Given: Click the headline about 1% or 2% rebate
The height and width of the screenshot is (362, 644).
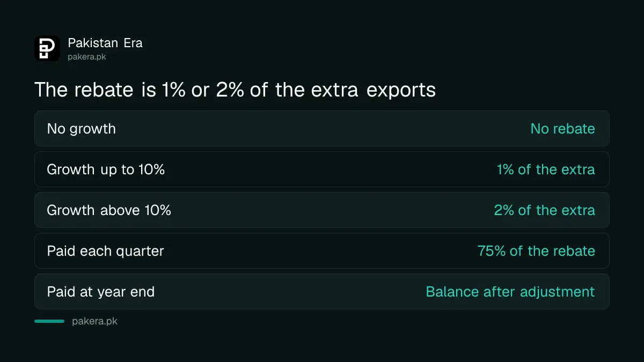Looking at the screenshot, I should pyautogui.click(x=235, y=90).
